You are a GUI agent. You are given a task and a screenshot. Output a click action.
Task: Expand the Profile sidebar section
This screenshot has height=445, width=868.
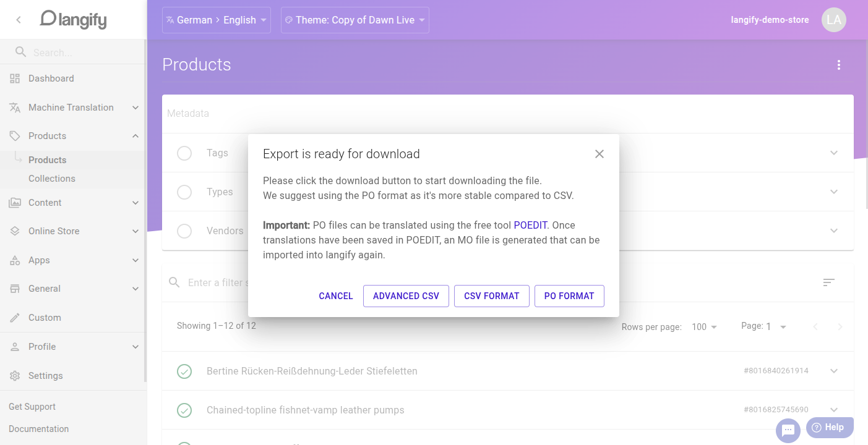click(135, 347)
